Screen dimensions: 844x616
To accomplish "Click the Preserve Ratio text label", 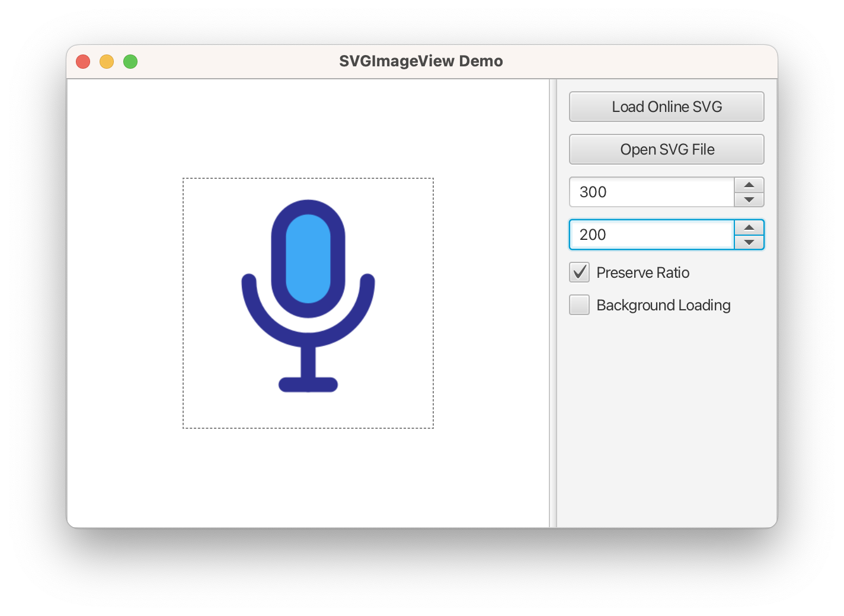I will (643, 272).
